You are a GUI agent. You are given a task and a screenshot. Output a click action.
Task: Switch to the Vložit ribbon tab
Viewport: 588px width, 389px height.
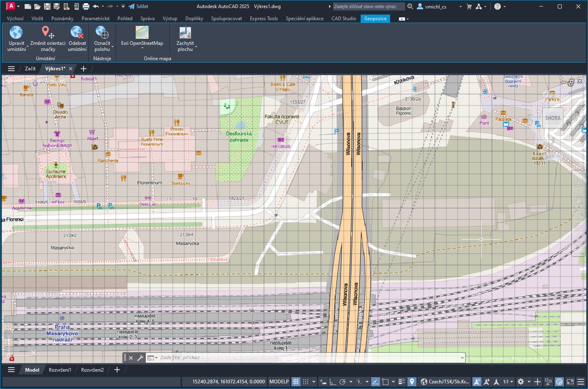[x=37, y=19]
